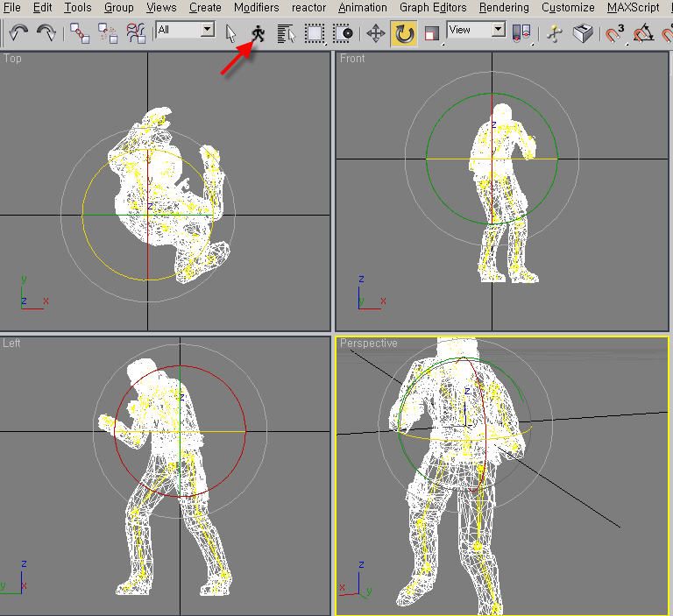Viewport: 673px width, 616px height.
Task: Open the Rendering menu
Action: pos(504,7)
